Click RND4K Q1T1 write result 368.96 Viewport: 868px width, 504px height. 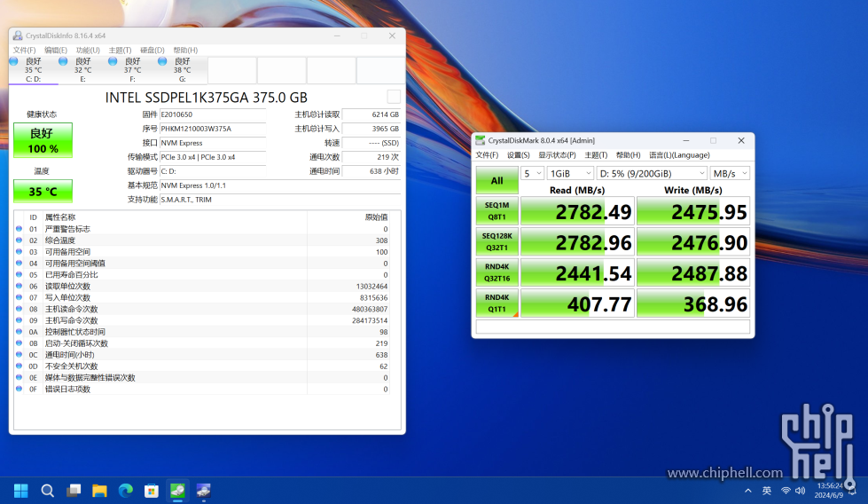tap(693, 303)
